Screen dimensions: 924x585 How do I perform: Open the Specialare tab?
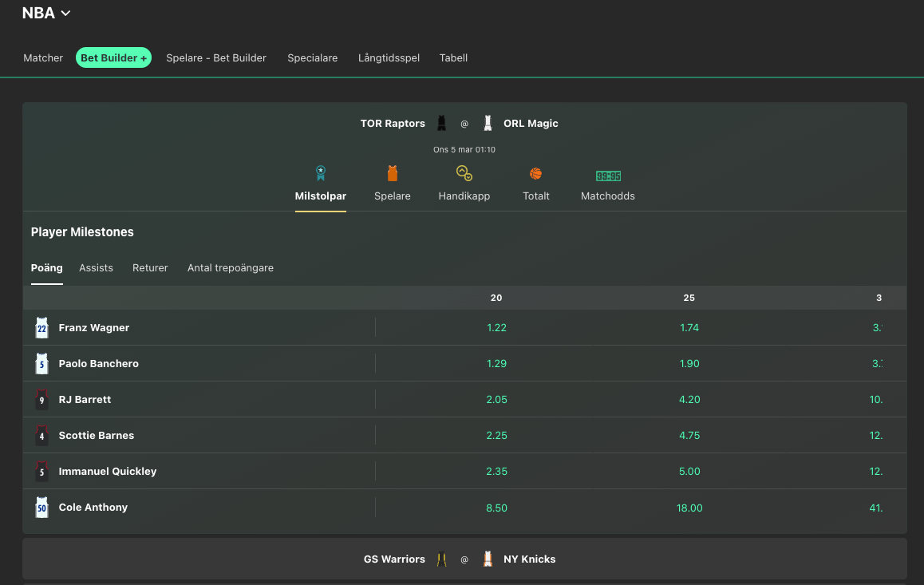[x=313, y=57]
